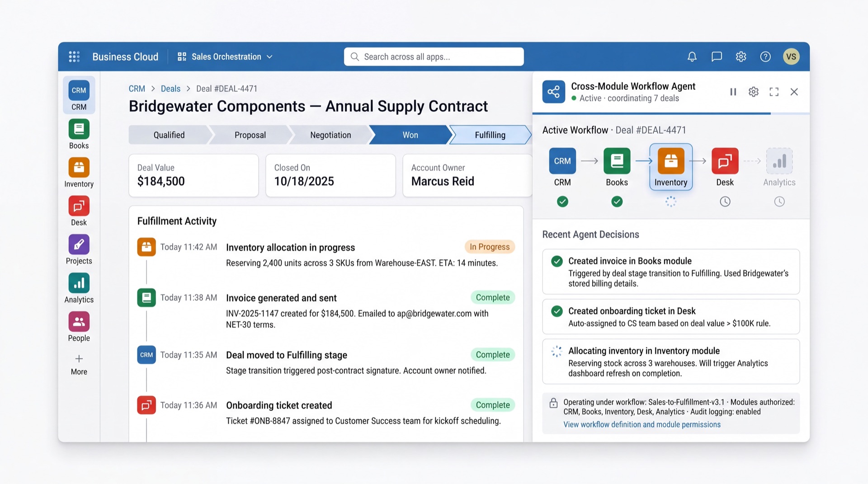
Task: Click the lock icon in workflow footer
Action: 553,403
